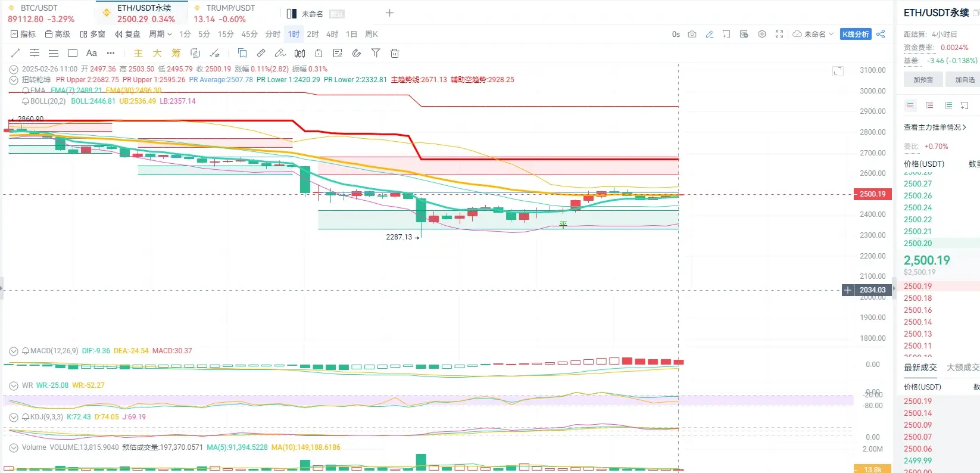Open more drawing tools (three dots)
The width and height of the screenshot is (980, 473).
[x=111, y=53]
